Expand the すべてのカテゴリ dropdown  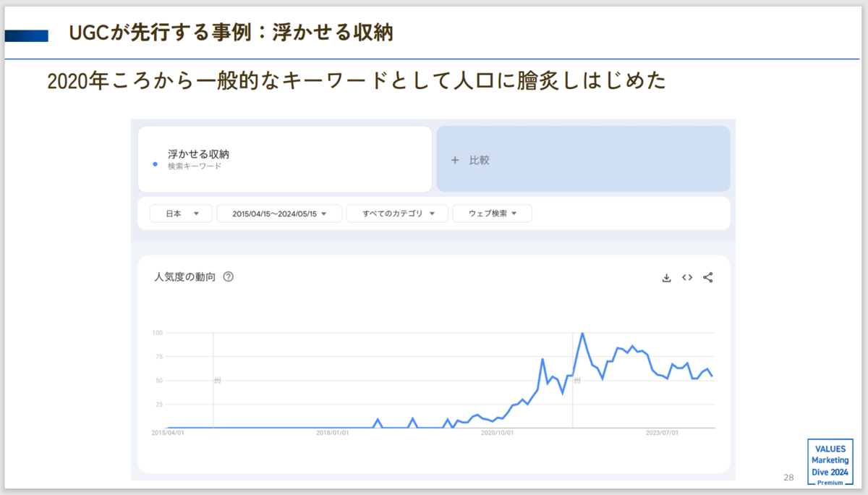point(398,213)
